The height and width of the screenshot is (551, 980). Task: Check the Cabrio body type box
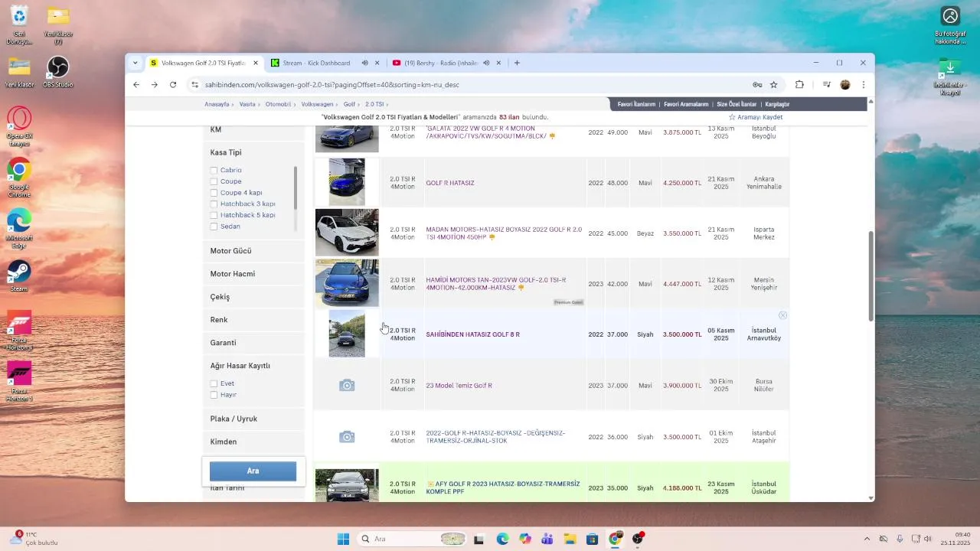pos(214,170)
